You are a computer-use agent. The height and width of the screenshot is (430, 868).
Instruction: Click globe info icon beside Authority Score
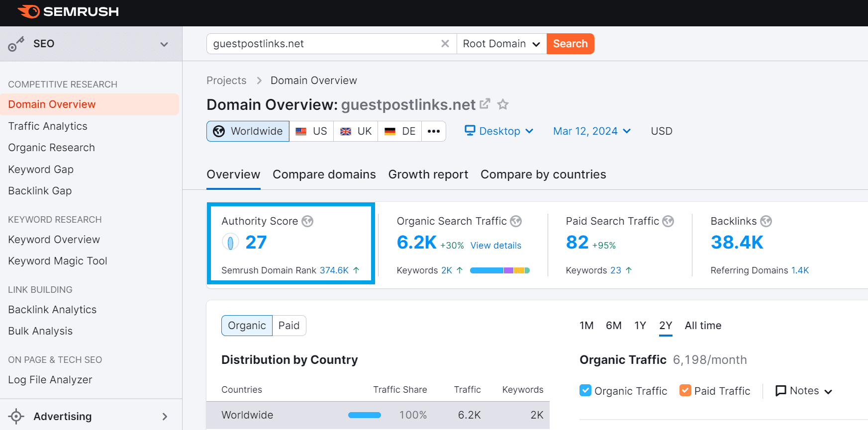click(x=307, y=221)
